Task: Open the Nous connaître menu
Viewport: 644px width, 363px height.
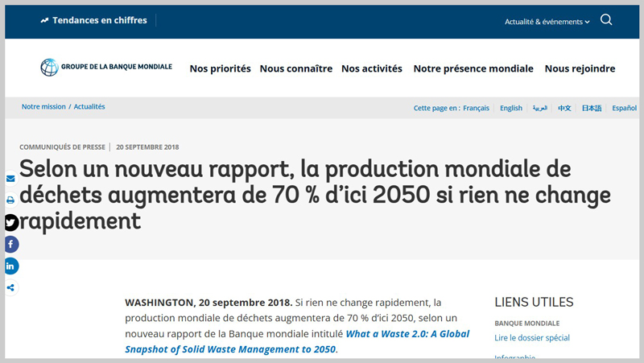Action: tap(295, 69)
